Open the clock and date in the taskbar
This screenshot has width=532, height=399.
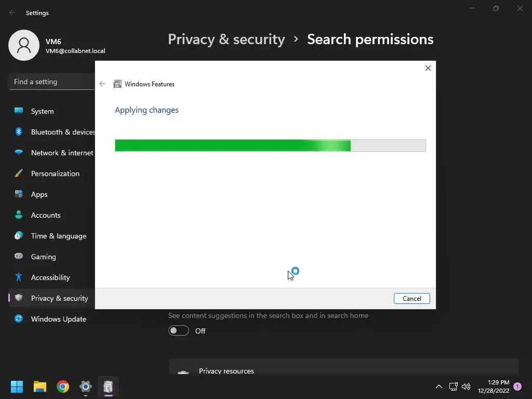point(493,387)
